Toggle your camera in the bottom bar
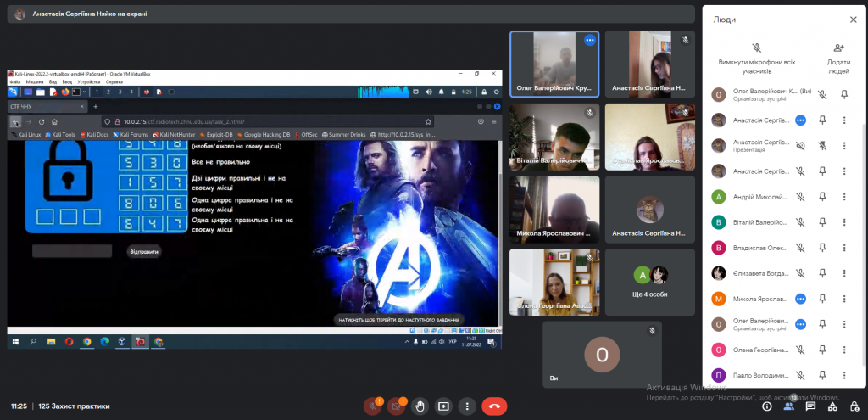Viewport: 868px width, 420px height. (x=396, y=406)
